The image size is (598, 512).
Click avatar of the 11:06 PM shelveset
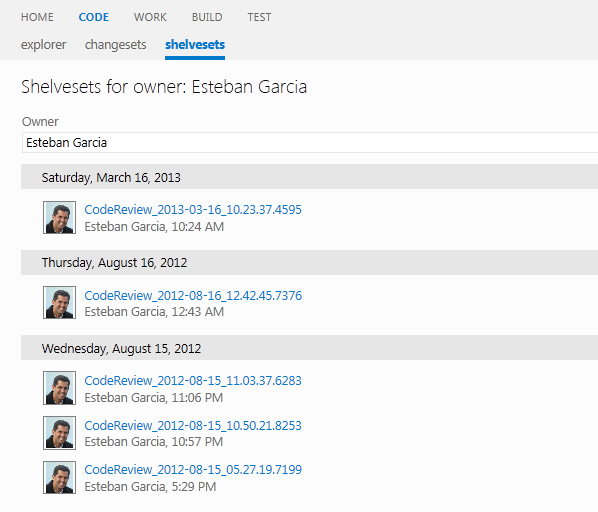pos(59,388)
